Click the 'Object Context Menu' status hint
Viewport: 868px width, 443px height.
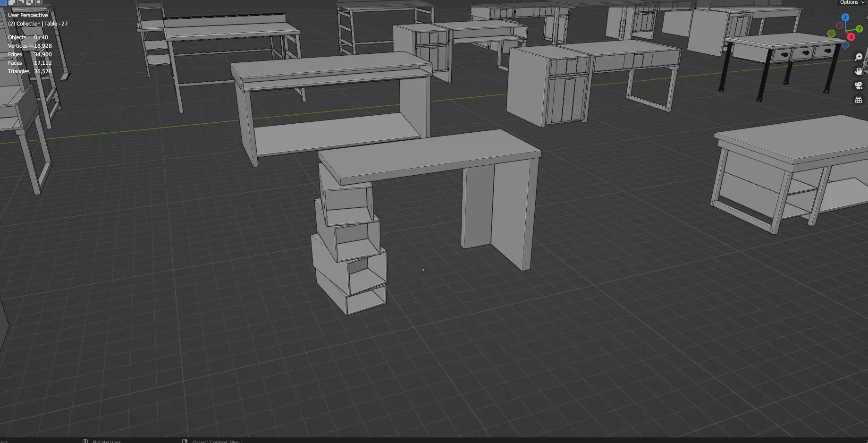point(217,441)
